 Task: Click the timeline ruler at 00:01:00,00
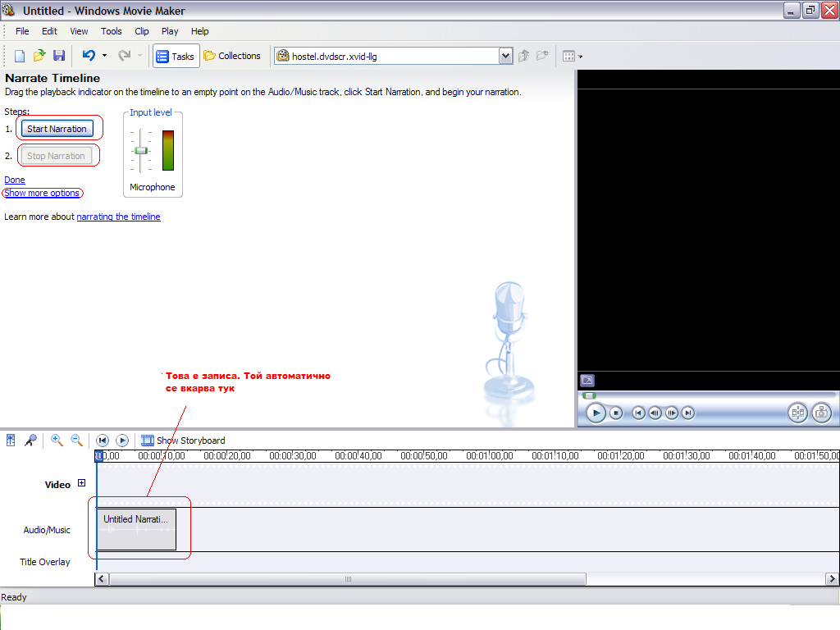(490, 456)
